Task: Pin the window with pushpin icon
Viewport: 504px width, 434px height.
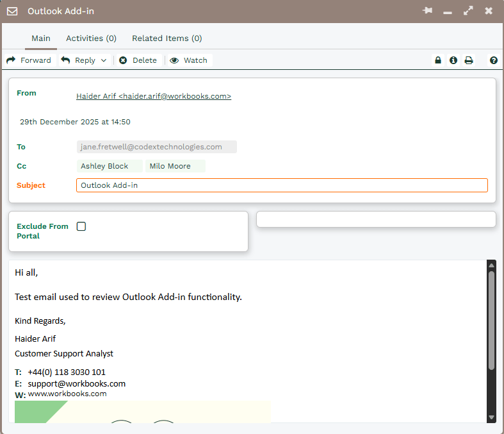Action: click(427, 11)
